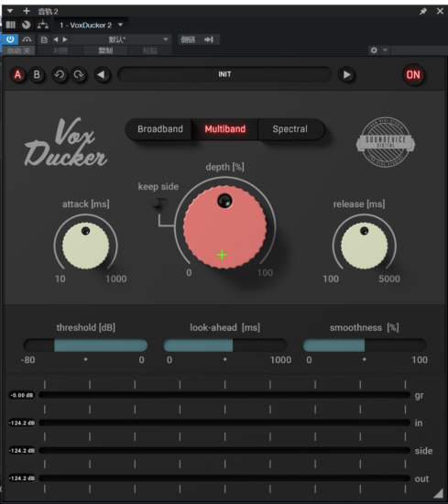
Task: Click the 'depth [%]' label
Action: (225, 167)
